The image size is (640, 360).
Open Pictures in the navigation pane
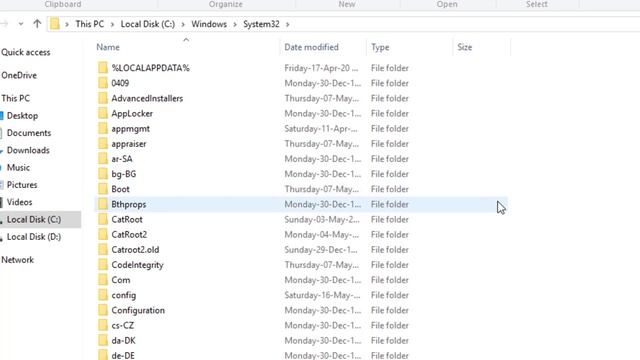22,184
